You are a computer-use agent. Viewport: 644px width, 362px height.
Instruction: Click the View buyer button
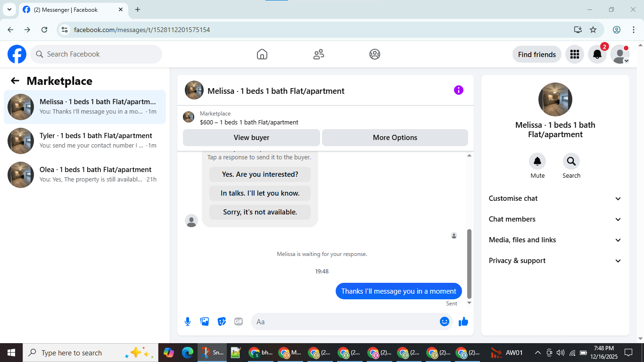(251, 138)
